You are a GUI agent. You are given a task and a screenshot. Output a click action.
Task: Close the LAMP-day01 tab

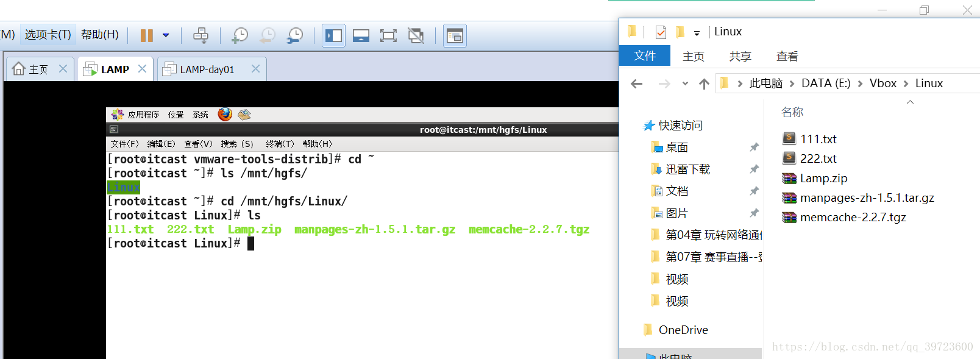coord(255,69)
